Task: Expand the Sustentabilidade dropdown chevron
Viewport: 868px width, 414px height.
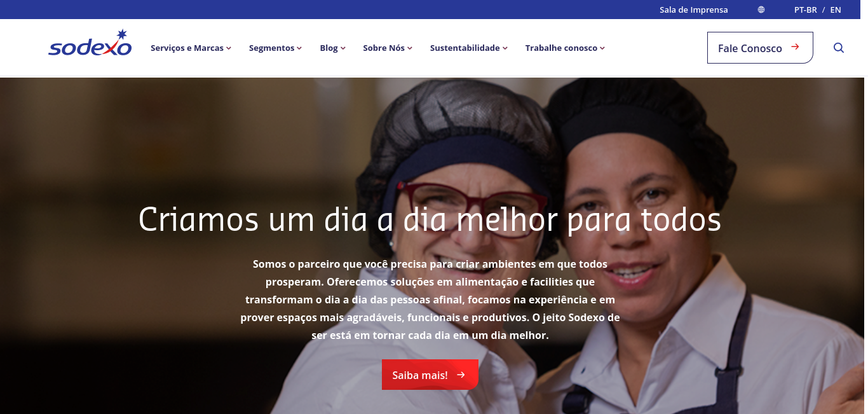Action: [x=505, y=48]
